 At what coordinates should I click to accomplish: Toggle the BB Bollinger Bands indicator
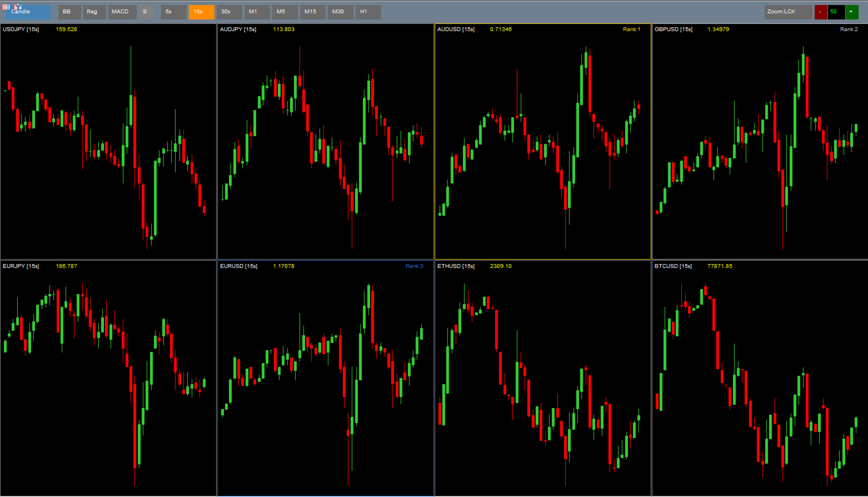tap(69, 12)
